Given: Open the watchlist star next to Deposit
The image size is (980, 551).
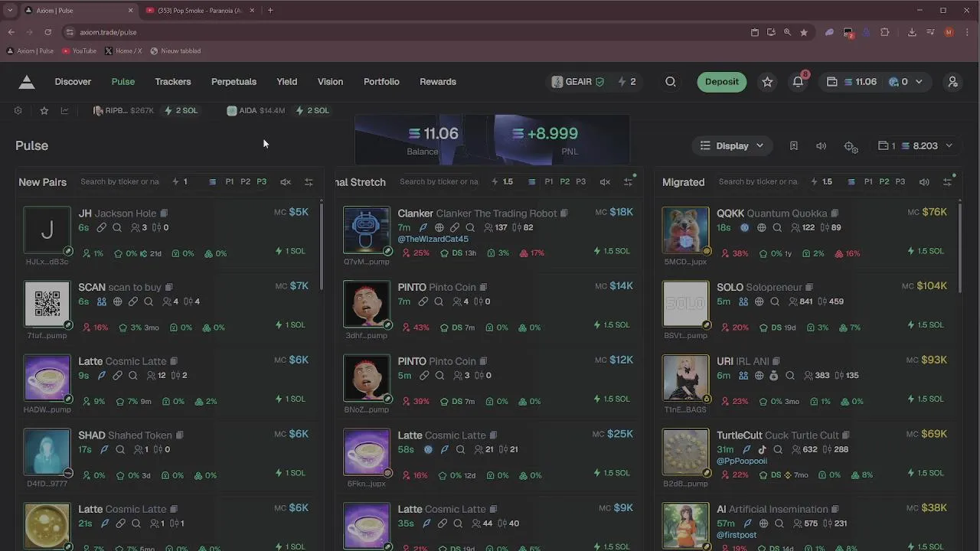Looking at the screenshot, I should tap(767, 82).
